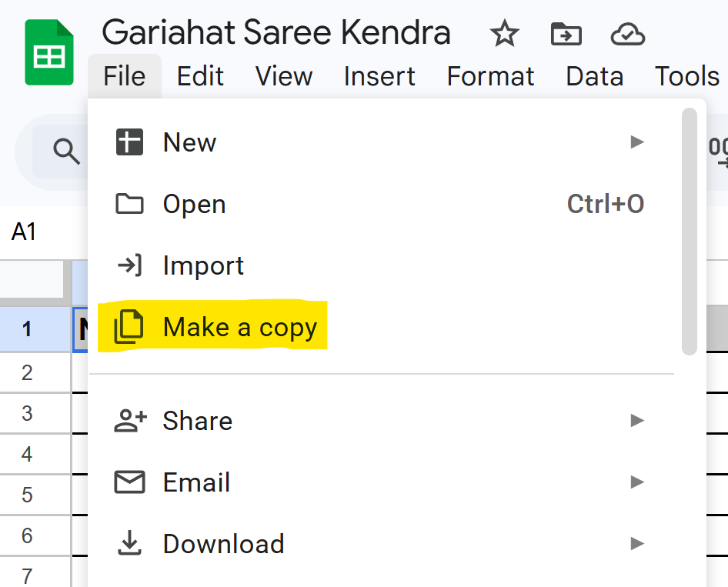
Task: Click the New spreadsheet plus icon
Action: point(129,142)
